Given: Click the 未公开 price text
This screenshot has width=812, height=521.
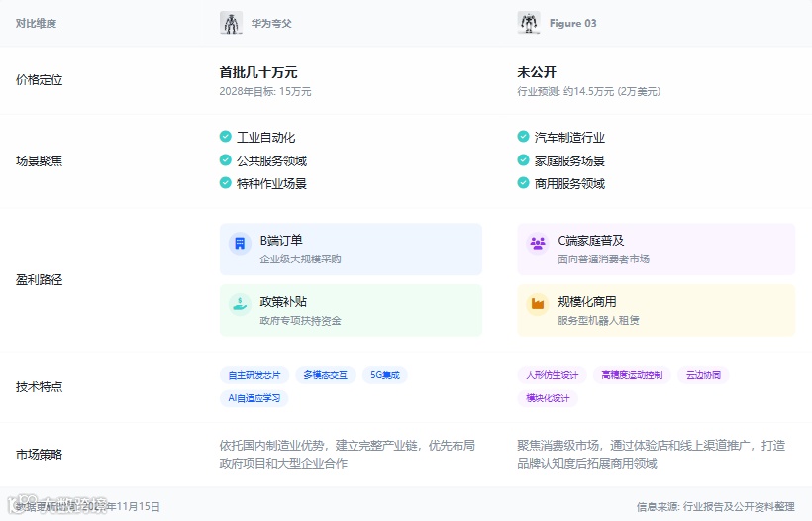Looking at the screenshot, I should click(x=537, y=72).
